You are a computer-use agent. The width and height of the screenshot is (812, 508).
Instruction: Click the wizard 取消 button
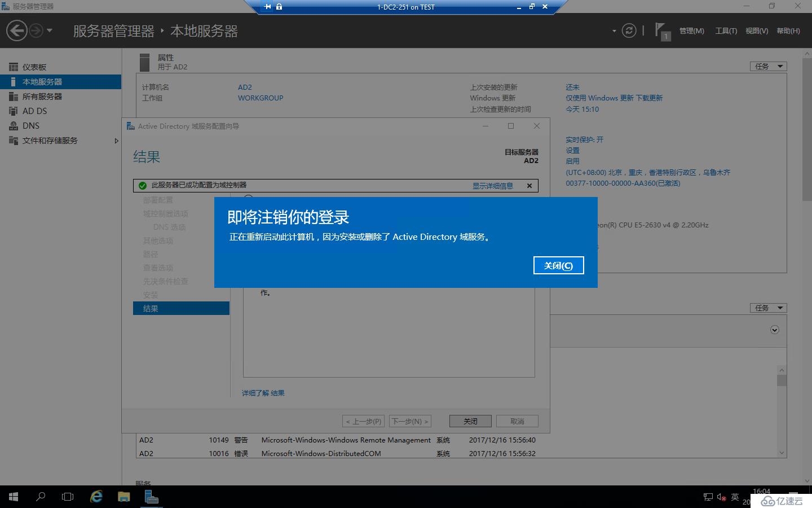tap(517, 421)
